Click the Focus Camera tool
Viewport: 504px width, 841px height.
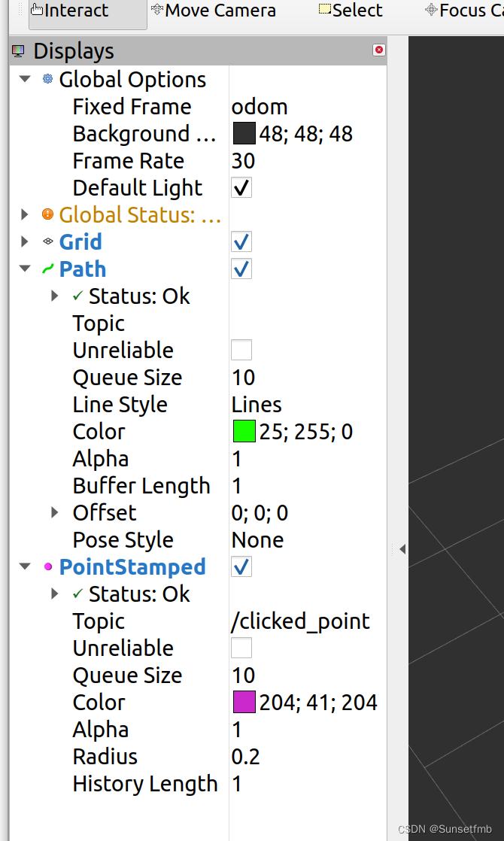click(464, 11)
